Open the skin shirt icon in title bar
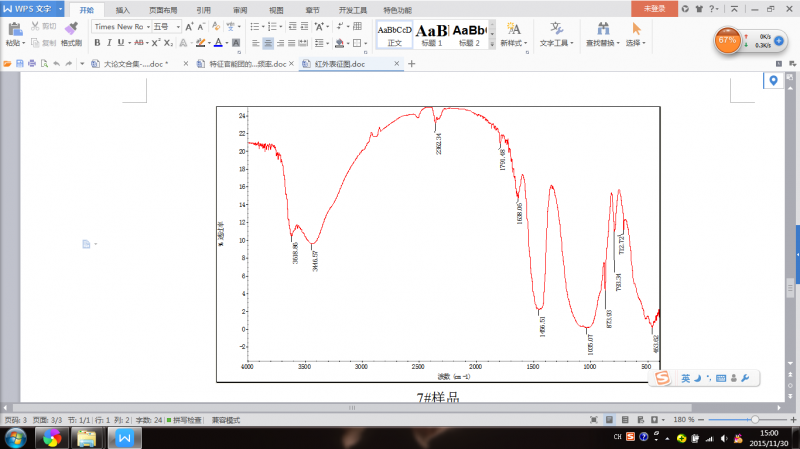Image resolution: width=800 pixels, height=449 pixels. (x=699, y=9)
